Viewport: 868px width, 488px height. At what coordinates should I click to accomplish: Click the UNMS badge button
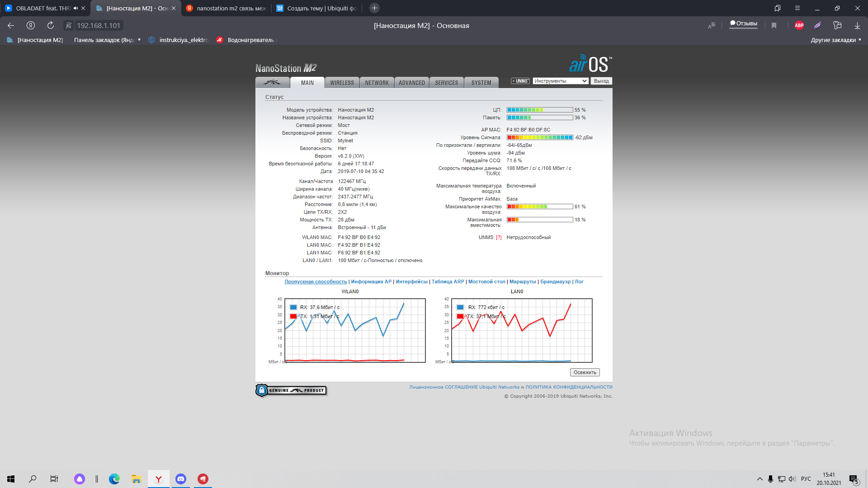point(520,81)
